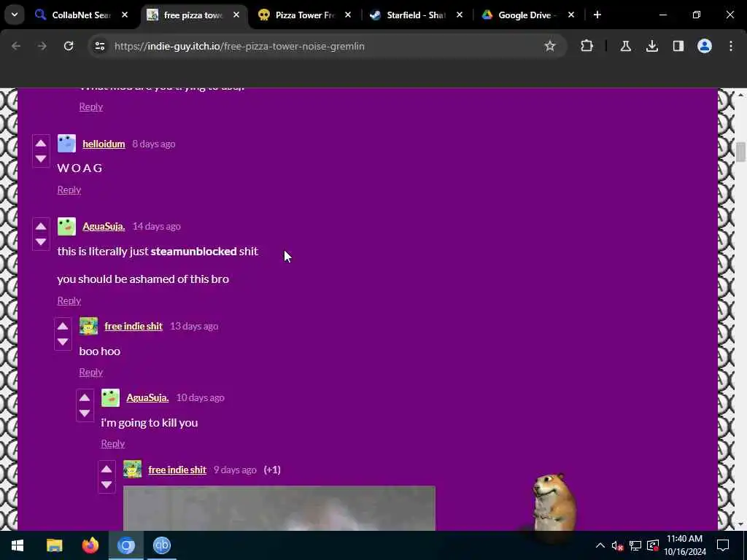
Task: Open the Windows Start menu
Action: pos(18,545)
